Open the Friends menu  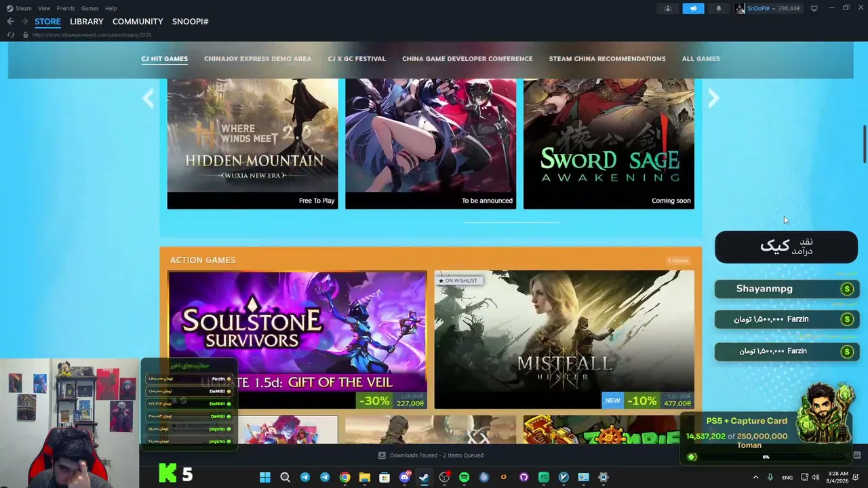pyautogui.click(x=66, y=8)
